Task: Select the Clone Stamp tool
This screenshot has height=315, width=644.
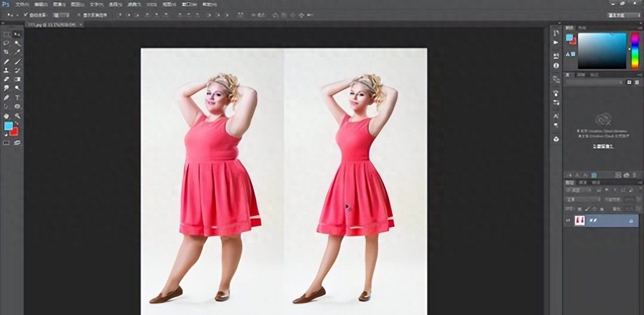Action: coord(6,70)
